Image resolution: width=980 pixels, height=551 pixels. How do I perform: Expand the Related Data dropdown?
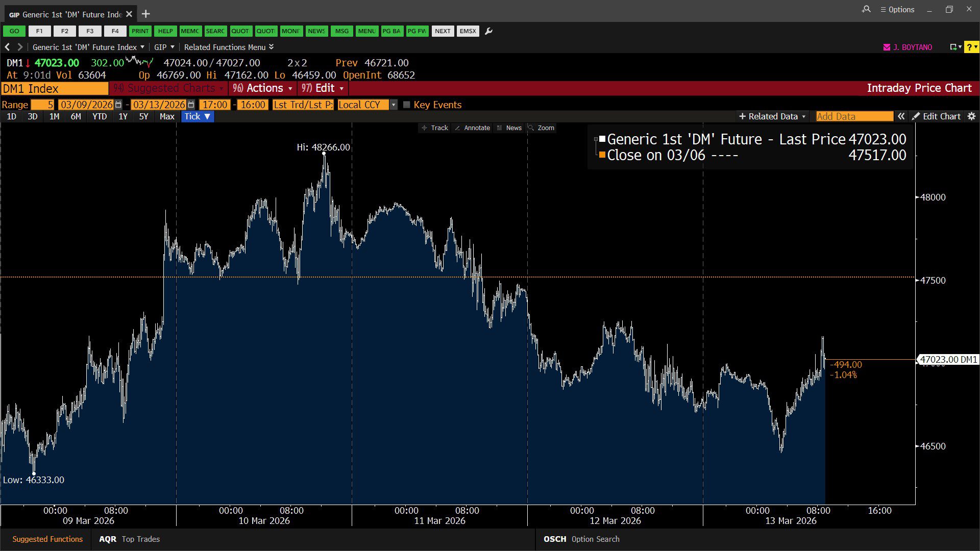tap(772, 116)
